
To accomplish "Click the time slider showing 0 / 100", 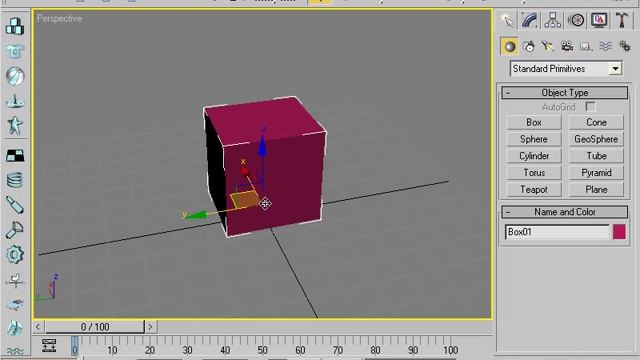I will [95, 327].
